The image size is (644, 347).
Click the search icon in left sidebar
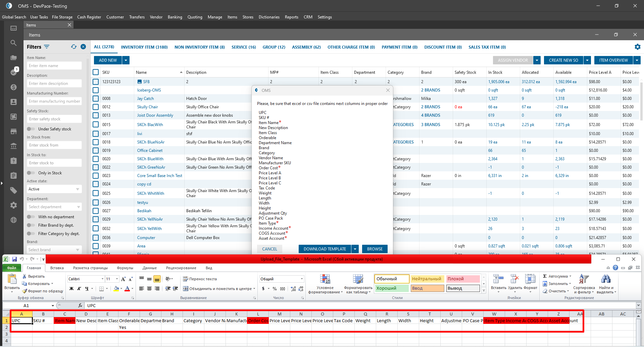[13, 43]
